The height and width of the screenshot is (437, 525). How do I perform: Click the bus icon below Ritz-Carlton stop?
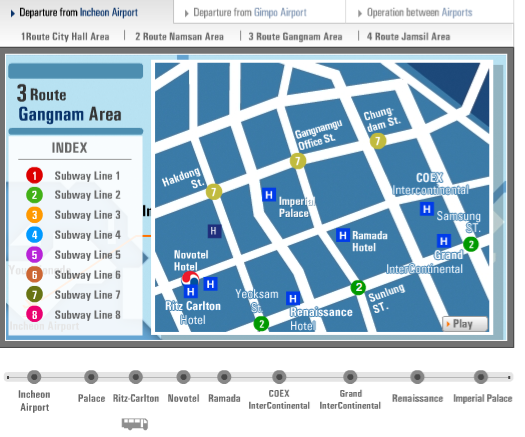(x=135, y=424)
